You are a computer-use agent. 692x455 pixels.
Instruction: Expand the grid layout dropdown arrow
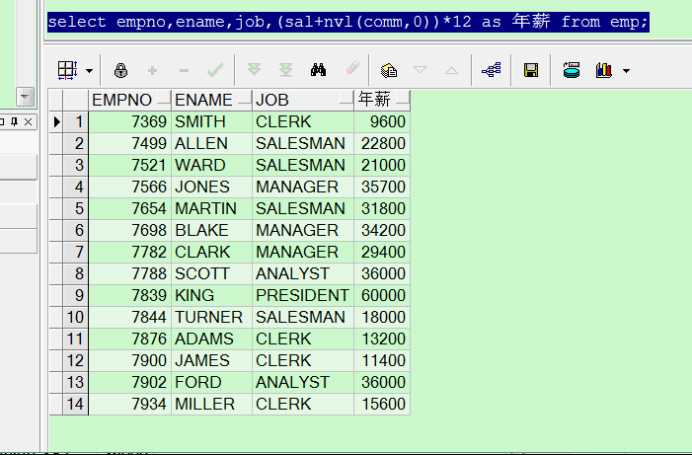click(89, 71)
